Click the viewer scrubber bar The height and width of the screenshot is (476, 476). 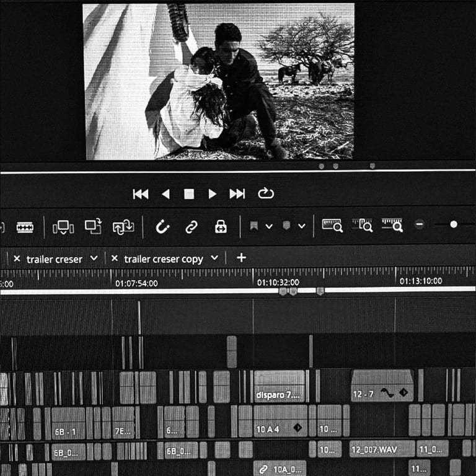point(238,172)
